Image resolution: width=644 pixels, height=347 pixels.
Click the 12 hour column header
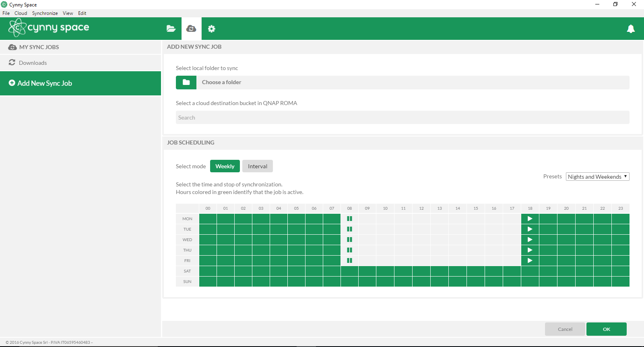point(421,208)
